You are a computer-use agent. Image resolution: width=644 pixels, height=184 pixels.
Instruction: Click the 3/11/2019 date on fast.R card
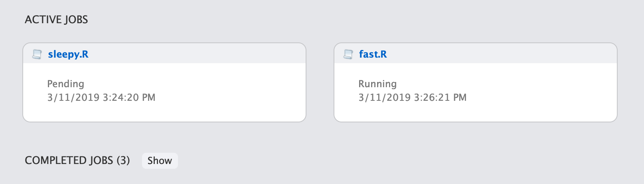pyautogui.click(x=384, y=97)
